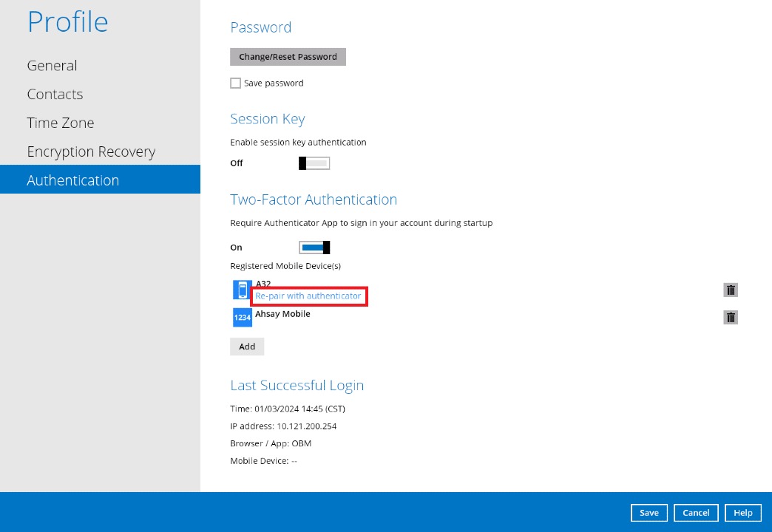Select the Authentication sidebar item
This screenshot has height=532, width=772.
click(72, 180)
